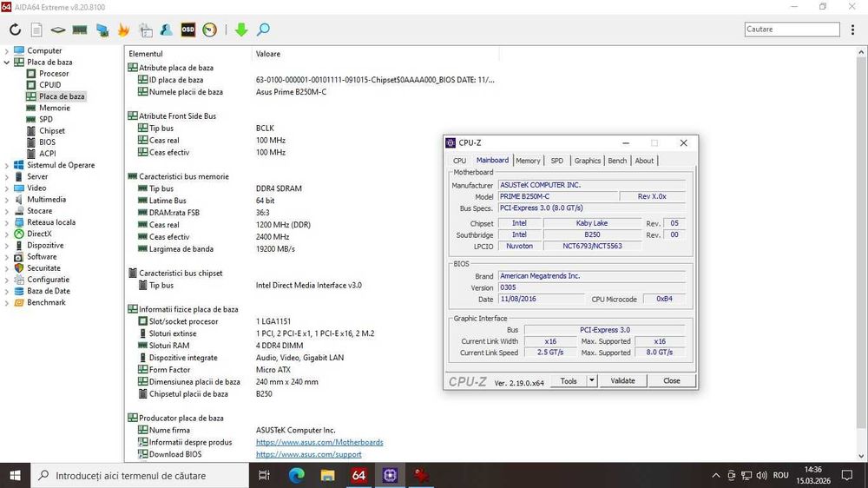Open the Report icon in AIDA64 toolbar
Viewport: 868px width, 488px height.
[36, 30]
